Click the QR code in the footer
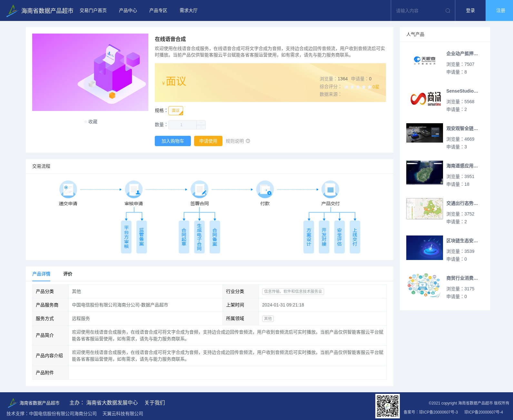The image size is (513, 420). (x=388, y=406)
